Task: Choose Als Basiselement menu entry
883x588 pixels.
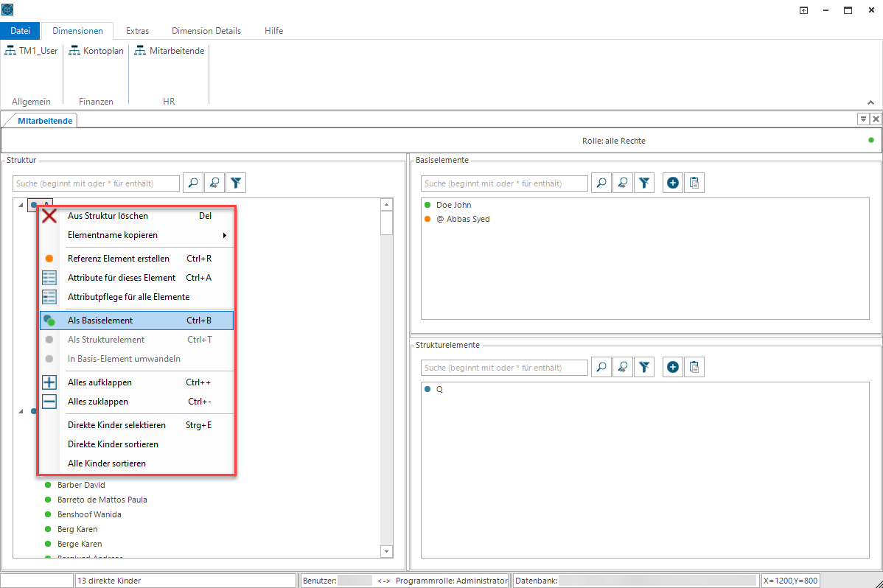Action: [x=137, y=321]
